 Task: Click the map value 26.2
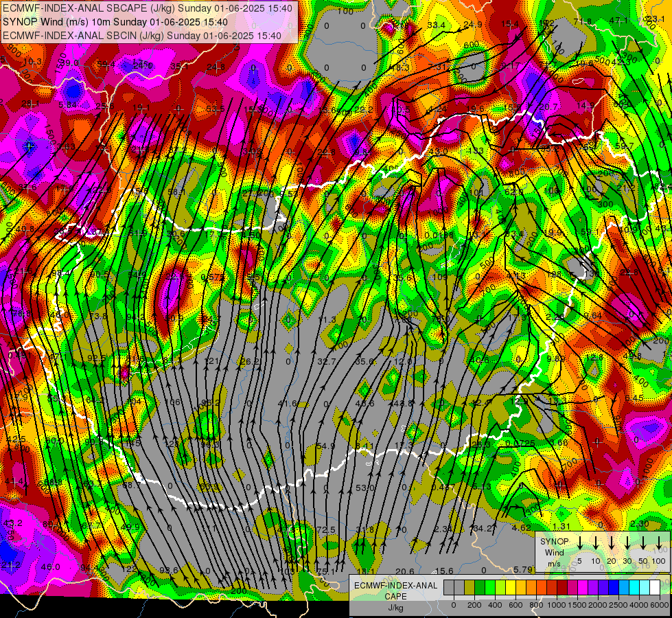point(251,362)
